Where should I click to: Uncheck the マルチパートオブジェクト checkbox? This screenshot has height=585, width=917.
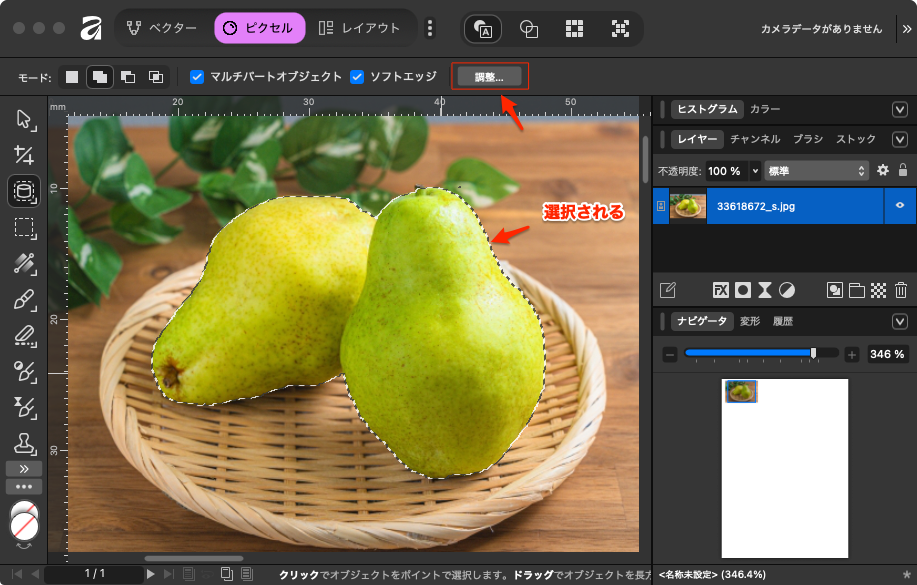pyautogui.click(x=197, y=76)
